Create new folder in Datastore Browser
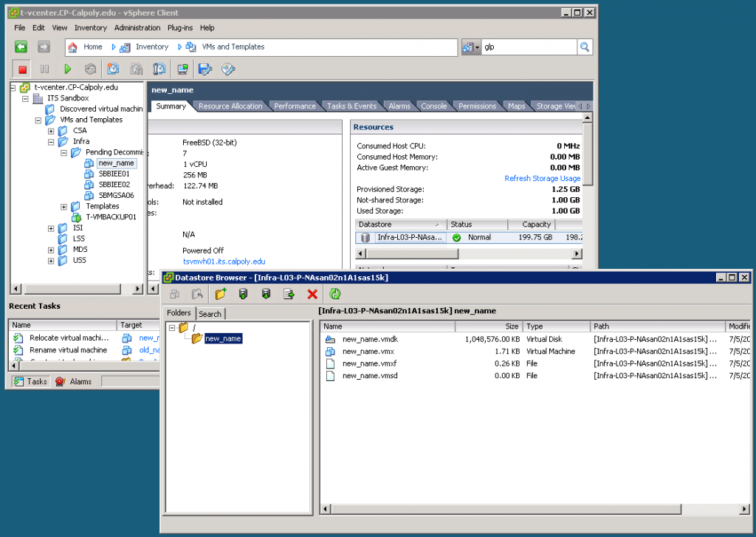Screen dimensions: 756x537 pos(221,294)
